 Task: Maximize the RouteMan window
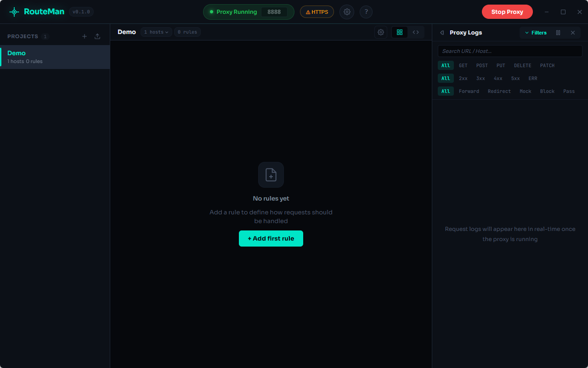563,12
